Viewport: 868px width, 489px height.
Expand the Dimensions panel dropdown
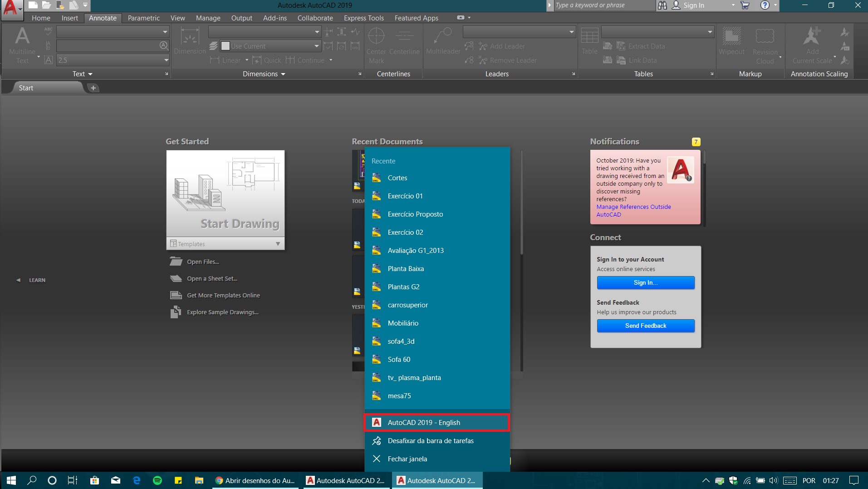tap(283, 74)
